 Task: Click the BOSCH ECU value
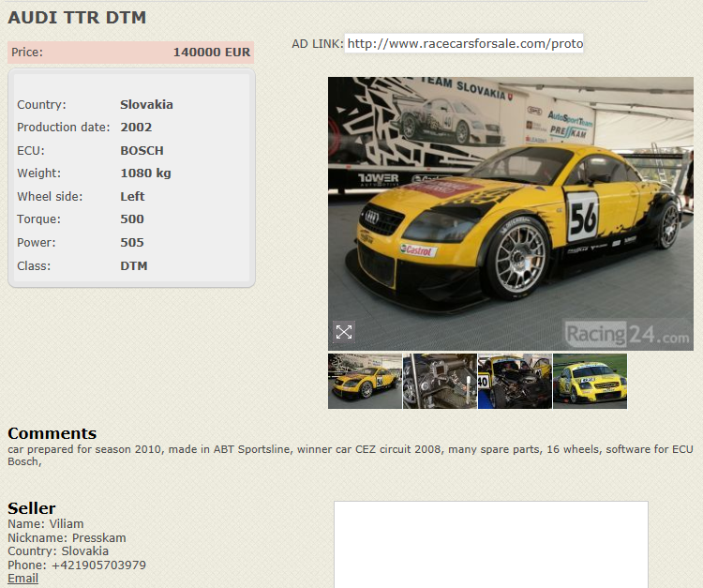pyautogui.click(x=142, y=151)
